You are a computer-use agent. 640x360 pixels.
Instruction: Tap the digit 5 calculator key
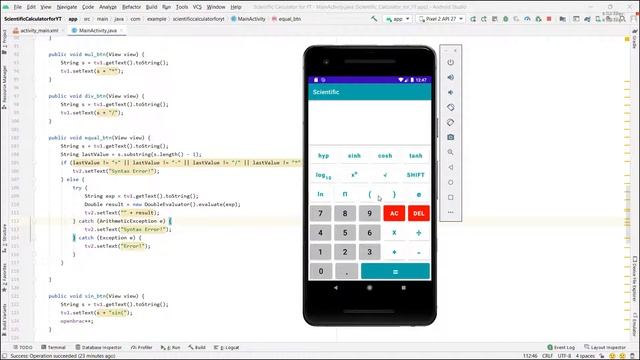point(345,233)
